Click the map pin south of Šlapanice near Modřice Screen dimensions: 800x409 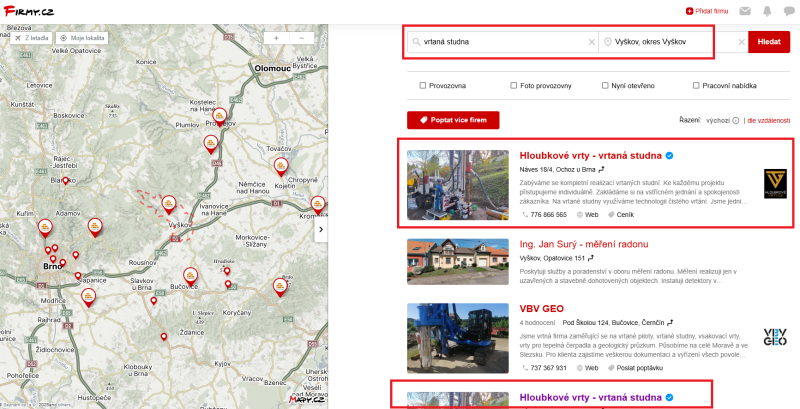(x=88, y=298)
